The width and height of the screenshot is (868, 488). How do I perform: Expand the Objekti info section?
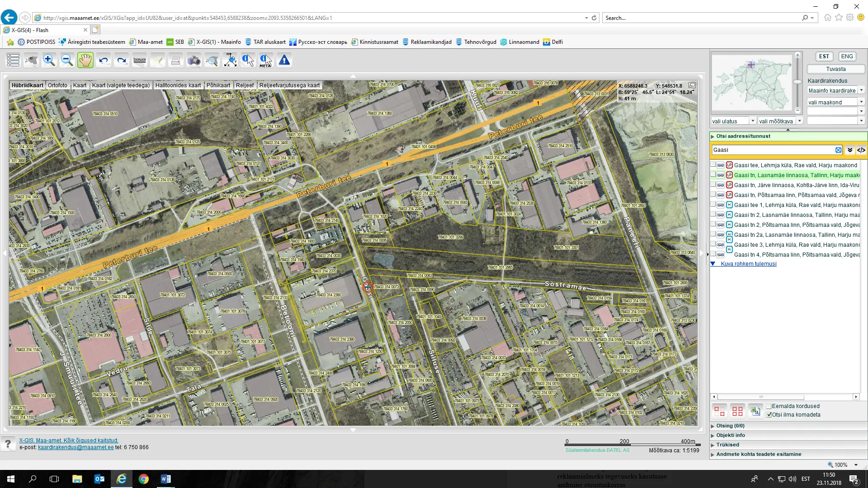730,435
